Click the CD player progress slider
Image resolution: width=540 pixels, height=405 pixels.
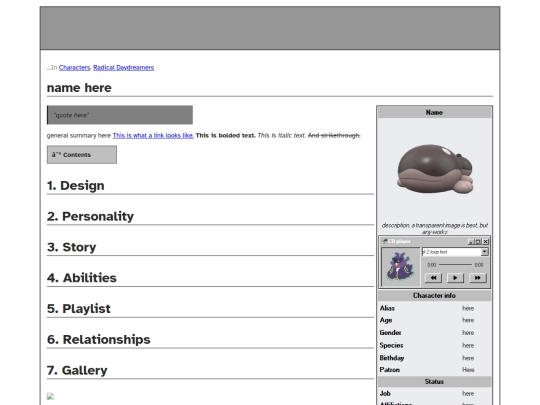click(x=455, y=264)
